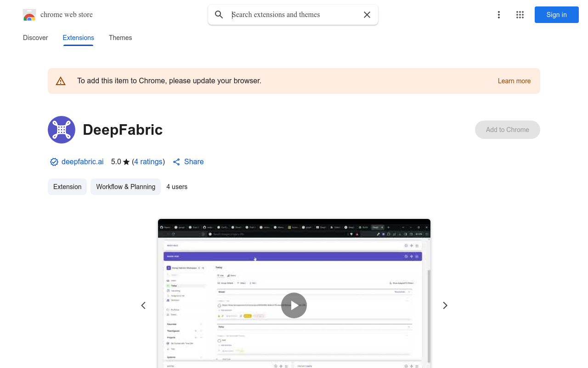The height and width of the screenshot is (368, 588).
Task: Go to next screenshot with right arrow
Action: pos(445,305)
